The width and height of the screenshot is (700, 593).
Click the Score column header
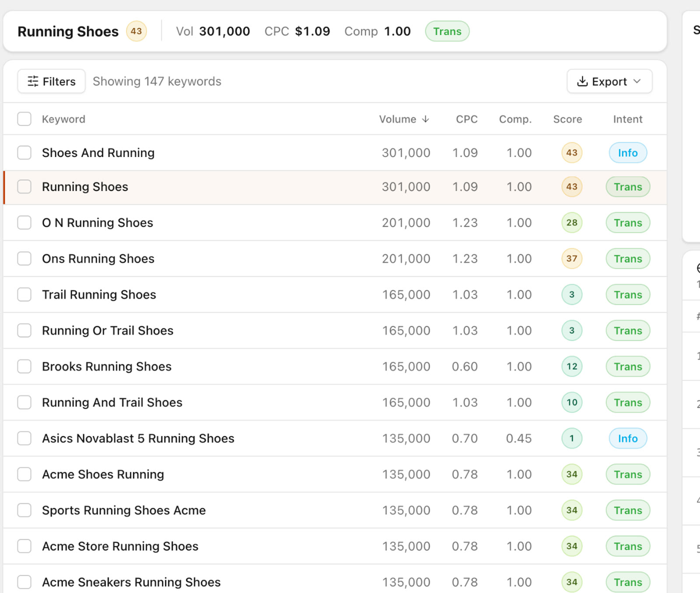[567, 119]
